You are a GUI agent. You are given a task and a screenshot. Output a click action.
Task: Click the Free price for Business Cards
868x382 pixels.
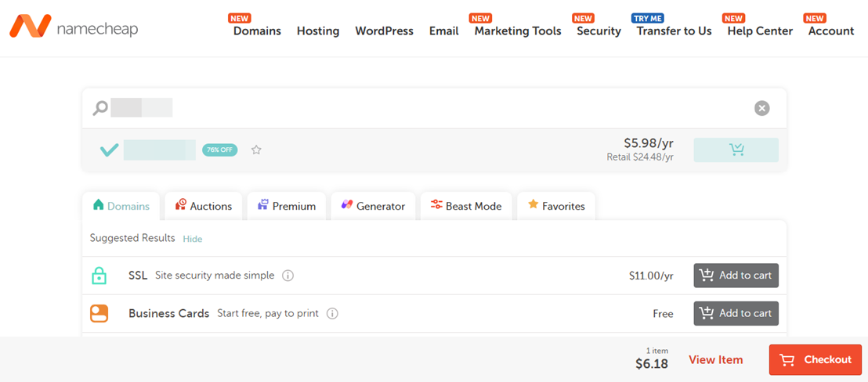click(664, 314)
